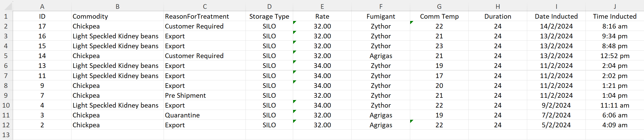Select the entire row 1 header

(x=6, y=16)
